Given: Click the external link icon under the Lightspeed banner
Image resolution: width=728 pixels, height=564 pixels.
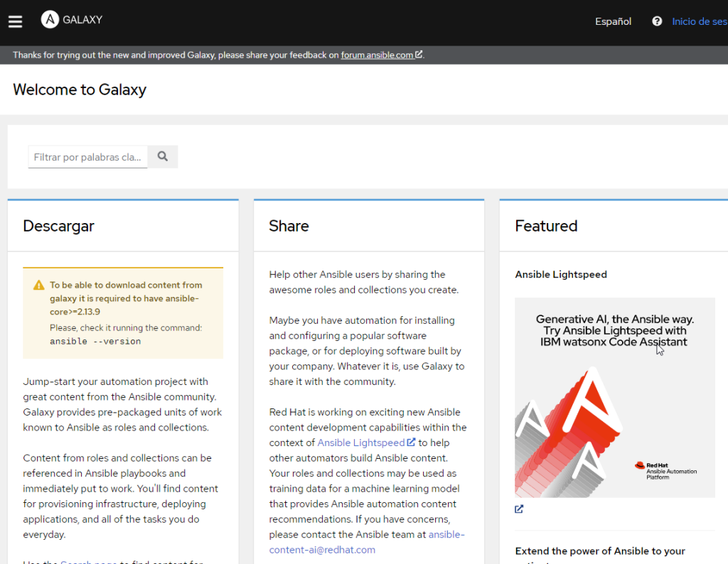Looking at the screenshot, I should pyautogui.click(x=518, y=509).
